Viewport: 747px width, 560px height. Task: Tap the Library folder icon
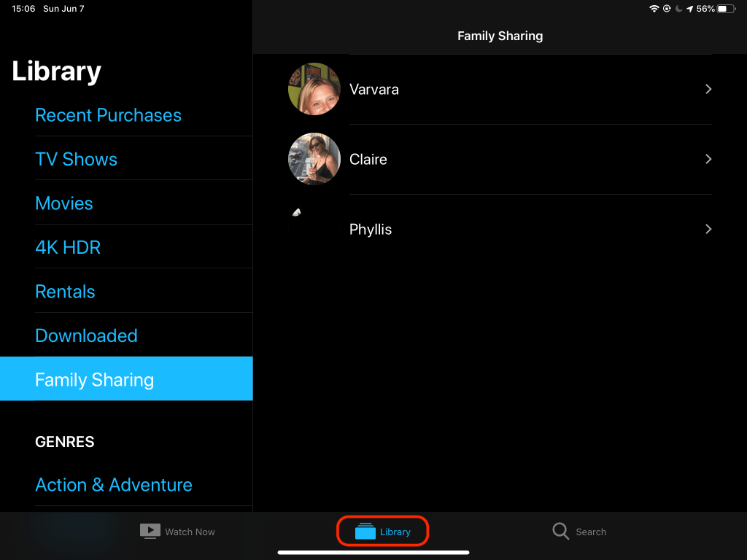[x=365, y=532]
